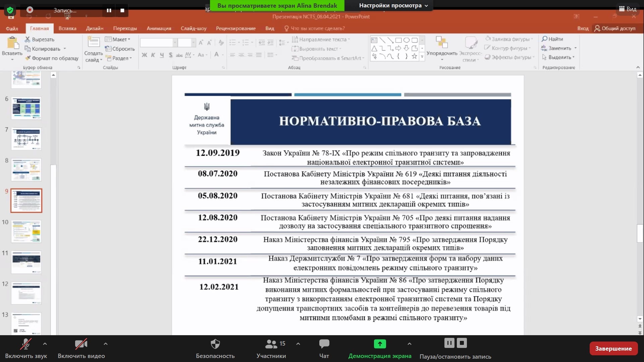Click the Copy icon
644x362 pixels.
tap(28, 49)
